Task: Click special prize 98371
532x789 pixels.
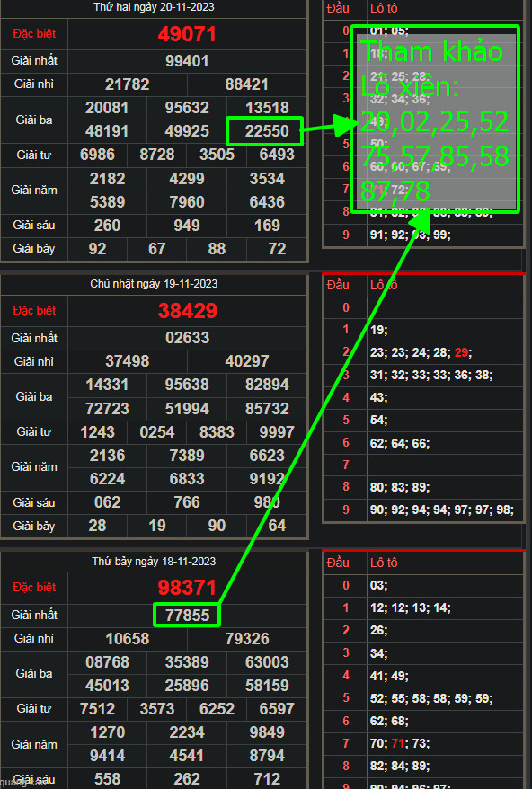Action: coord(187,587)
